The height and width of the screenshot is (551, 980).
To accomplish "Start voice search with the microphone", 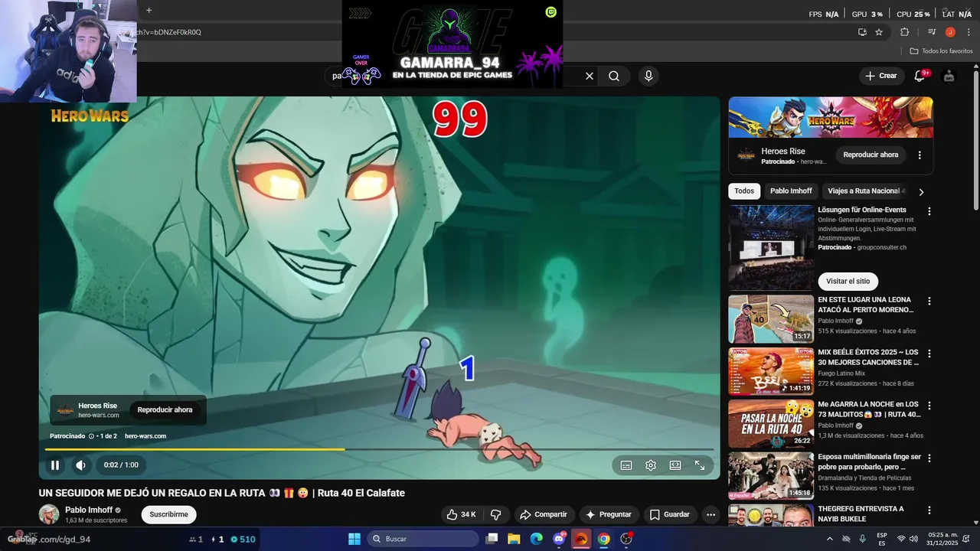I will click(648, 76).
